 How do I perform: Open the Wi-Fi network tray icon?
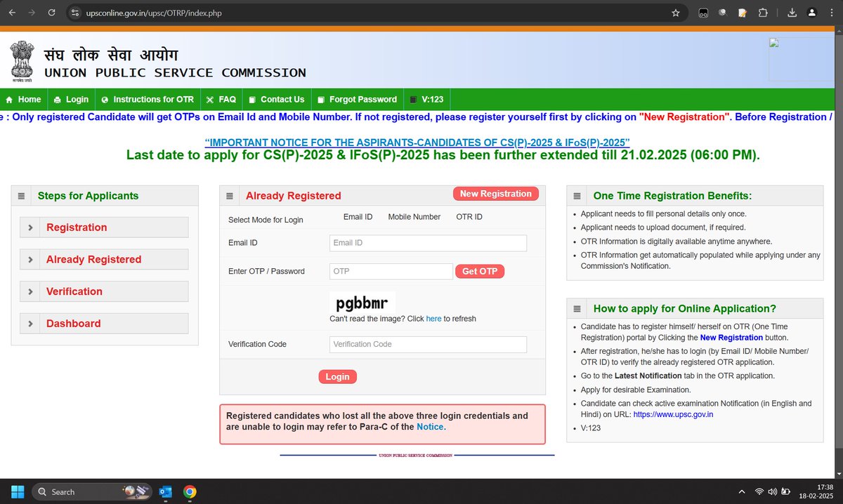(x=759, y=491)
